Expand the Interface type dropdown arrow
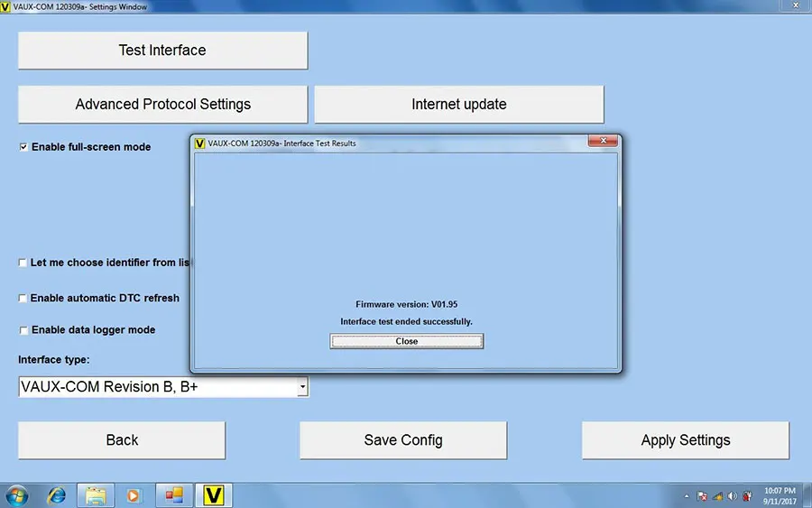812x508 pixels. (x=302, y=387)
